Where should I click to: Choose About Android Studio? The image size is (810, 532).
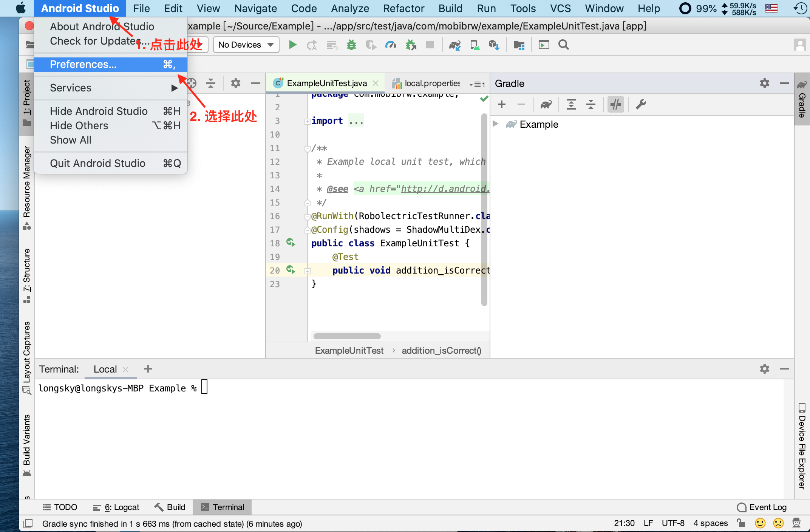(102, 26)
